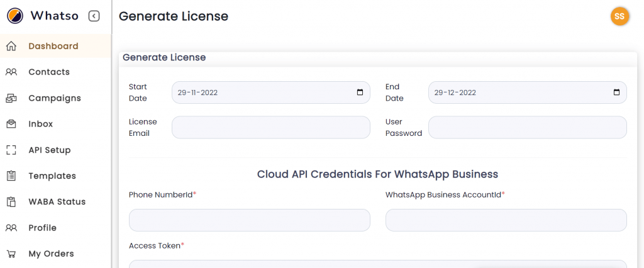Screen dimensions: 644x268
Task: Click the Whatso logo icon
Action: point(15,16)
